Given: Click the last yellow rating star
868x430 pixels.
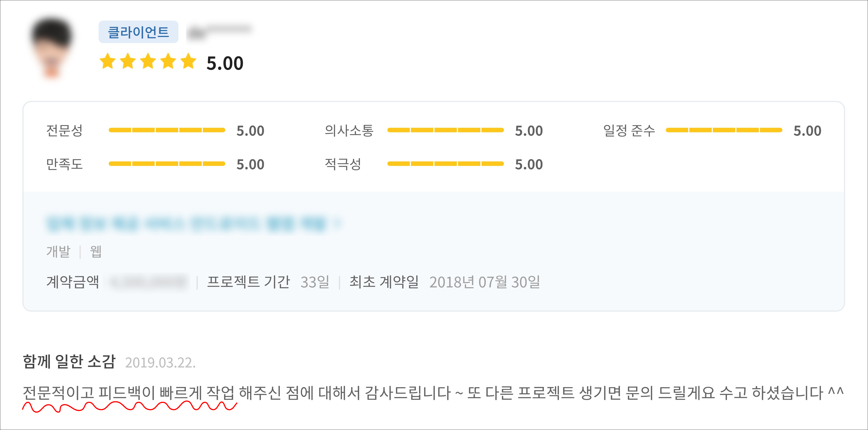Looking at the screenshot, I should coord(188,61).
